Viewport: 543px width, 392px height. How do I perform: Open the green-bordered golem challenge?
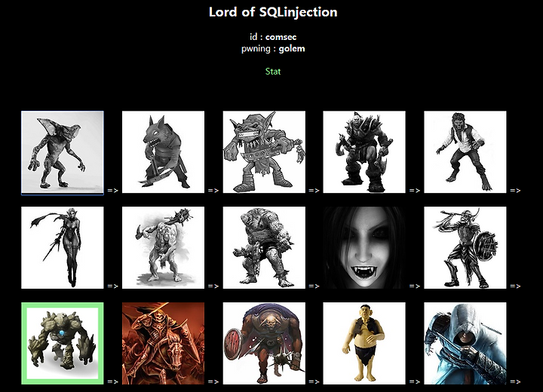pos(63,343)
